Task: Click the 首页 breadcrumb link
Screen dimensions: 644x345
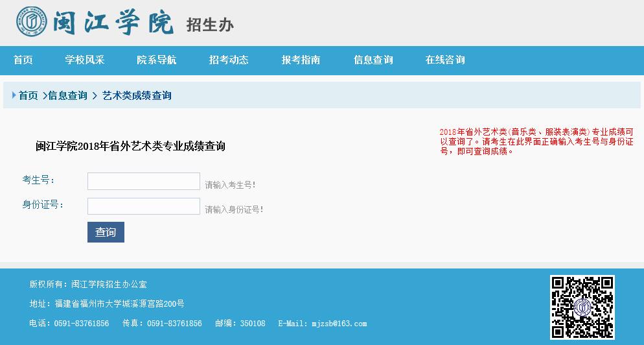Action: (x=29, y=96)
